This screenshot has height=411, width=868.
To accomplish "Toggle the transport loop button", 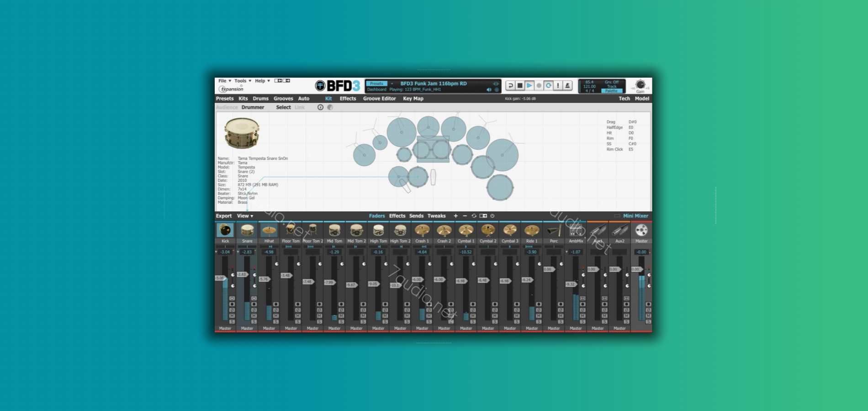I will coord(548,85).
